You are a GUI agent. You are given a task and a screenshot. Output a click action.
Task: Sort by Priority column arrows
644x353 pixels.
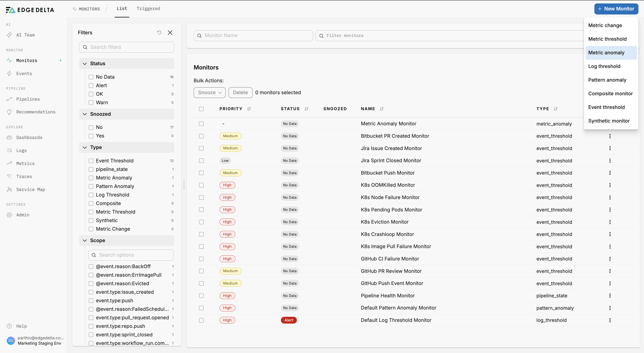(x=249, y=109)
